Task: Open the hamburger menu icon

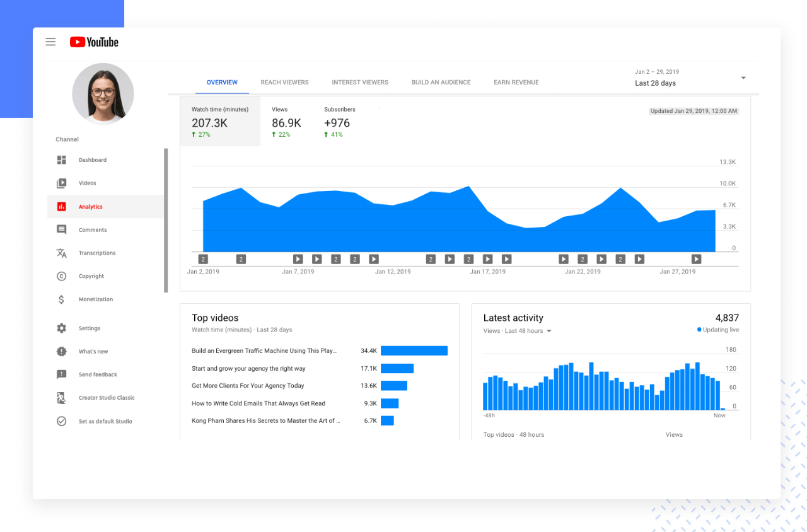Action: 50,42
